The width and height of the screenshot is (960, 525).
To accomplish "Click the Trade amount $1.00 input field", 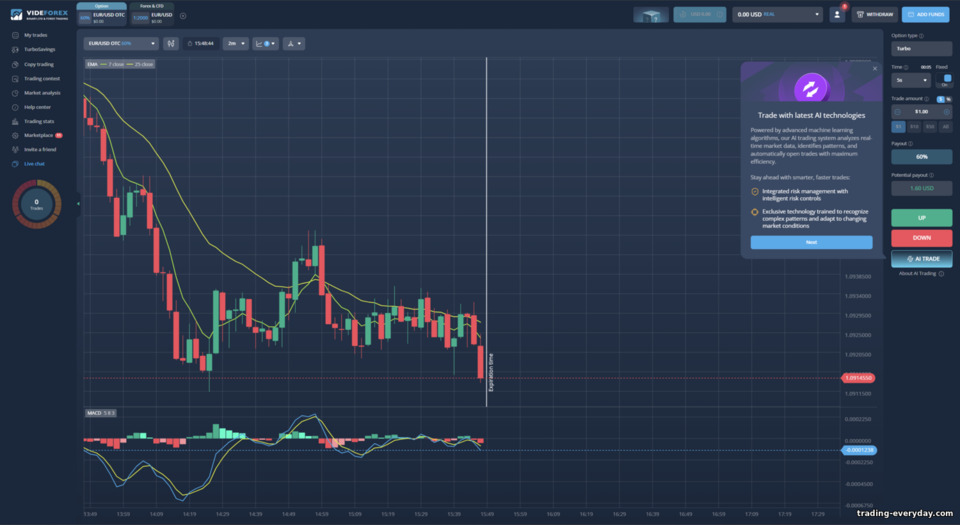I will tap(921, 112).
